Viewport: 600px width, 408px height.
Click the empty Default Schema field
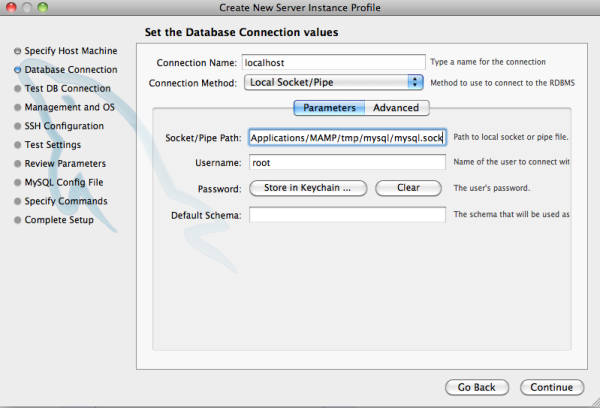[346, 215]
